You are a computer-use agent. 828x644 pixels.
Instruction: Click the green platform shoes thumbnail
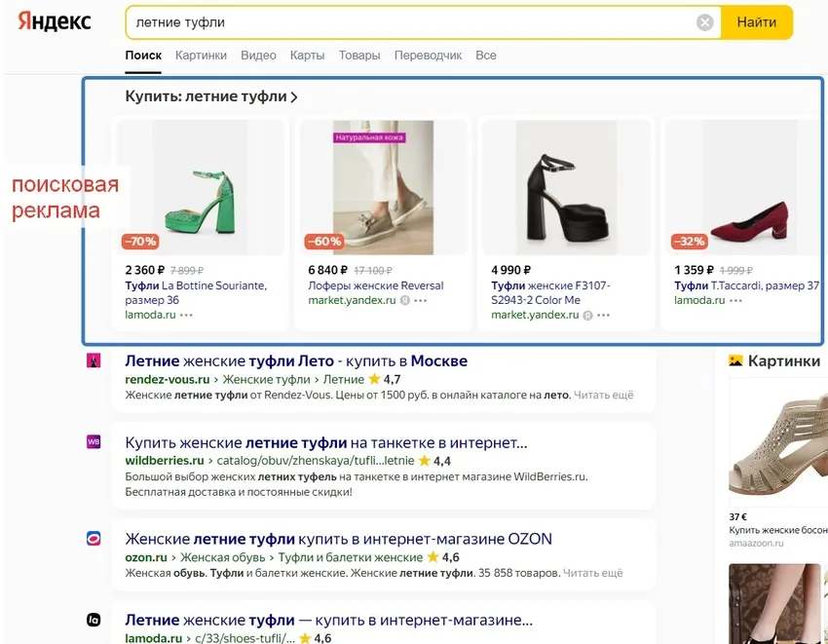pyautogui.click(x=200, y=185)
